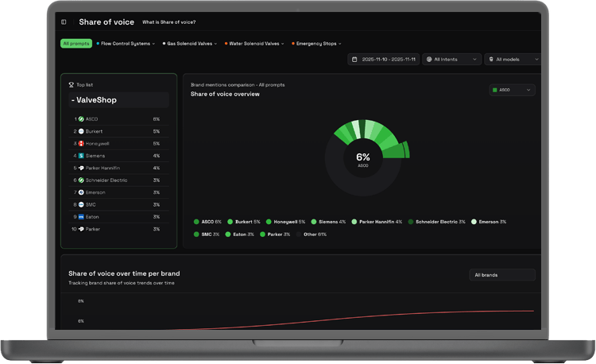Screen dimensions: 596x364
Task: Click the globe icon beside All intents
Action: (429, 60)
